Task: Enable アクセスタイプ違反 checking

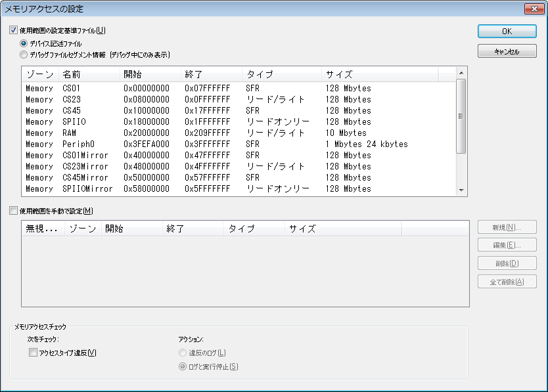Action: pyautogui.click(x=32, y=353)
